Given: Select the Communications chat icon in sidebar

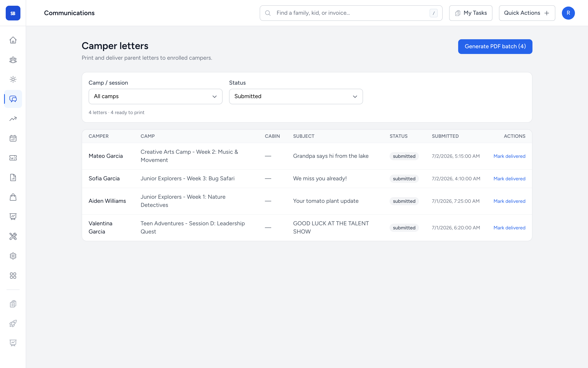Looking at the screenshot, I should [x=13, y=99].
